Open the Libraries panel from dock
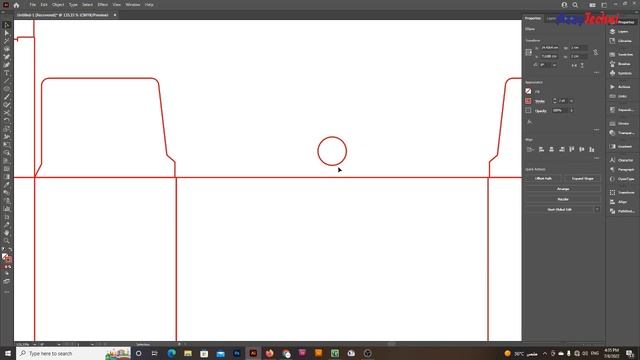 (622, 41)
